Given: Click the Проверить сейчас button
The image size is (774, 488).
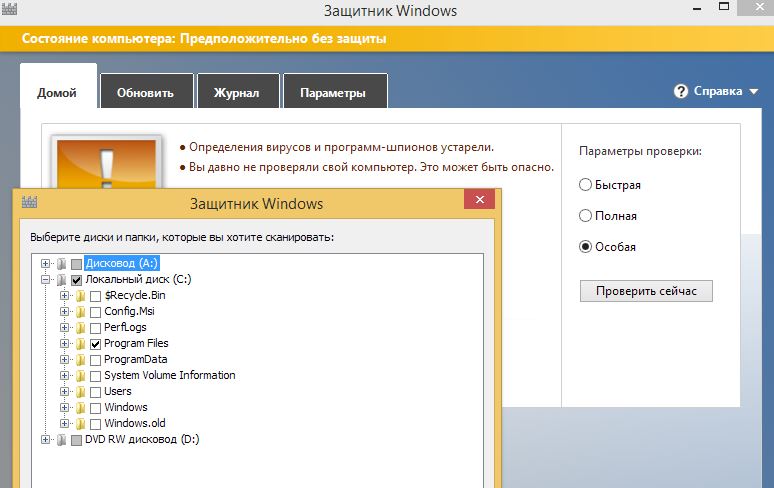Looking at the screenshot, I should [646, 291].
